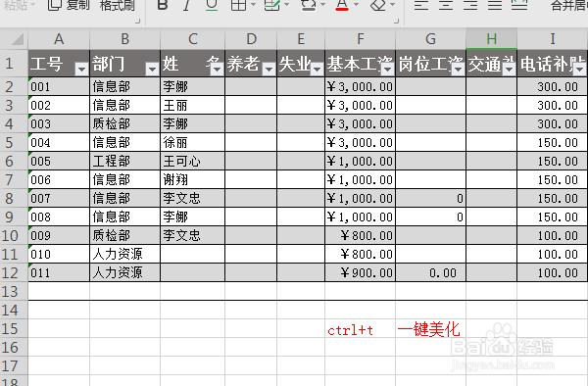
Task: Open the 岗位工资 column filter dropdown
Action: tap(458, 69)
